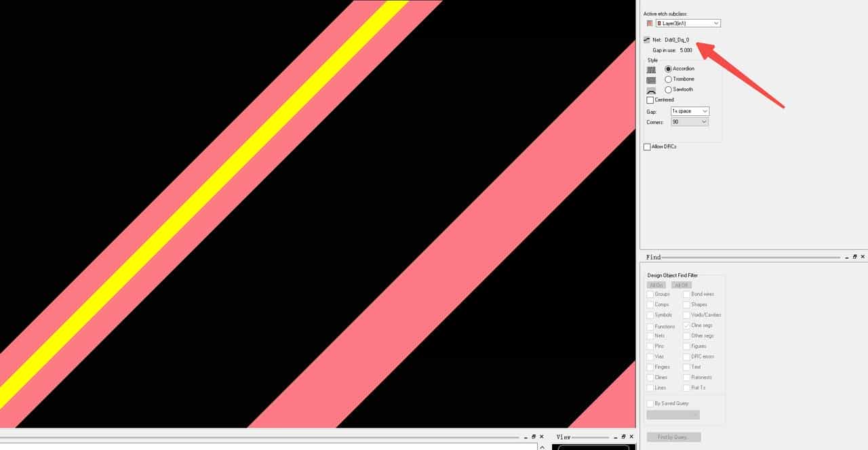Select the Sawtooth style radio button
This screenshot has width=868, height=450.
668,89
